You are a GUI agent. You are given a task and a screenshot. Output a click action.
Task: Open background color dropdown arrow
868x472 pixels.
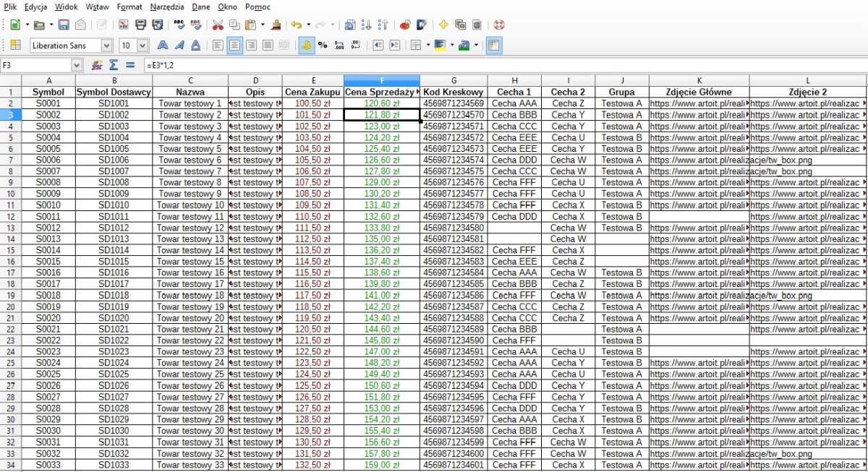point(452,45)
